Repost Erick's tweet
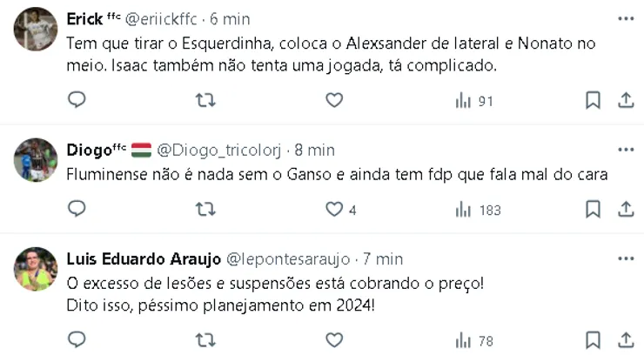This screenshot has width=644, height=362. (205, 100)
